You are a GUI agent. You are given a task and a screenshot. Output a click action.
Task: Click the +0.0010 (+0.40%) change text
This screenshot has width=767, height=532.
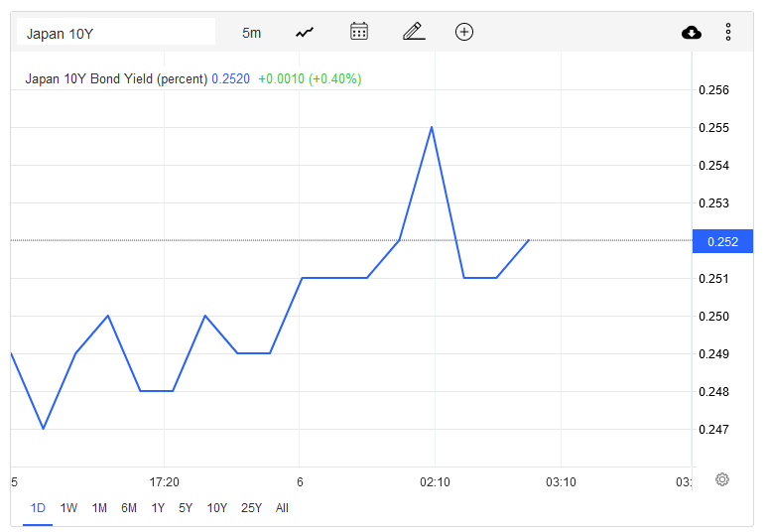pyautogui.click(x=310, y=78)
